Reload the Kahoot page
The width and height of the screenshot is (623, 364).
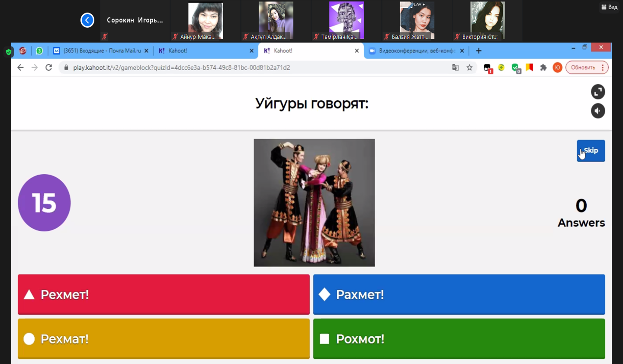(x=49, y=67)
